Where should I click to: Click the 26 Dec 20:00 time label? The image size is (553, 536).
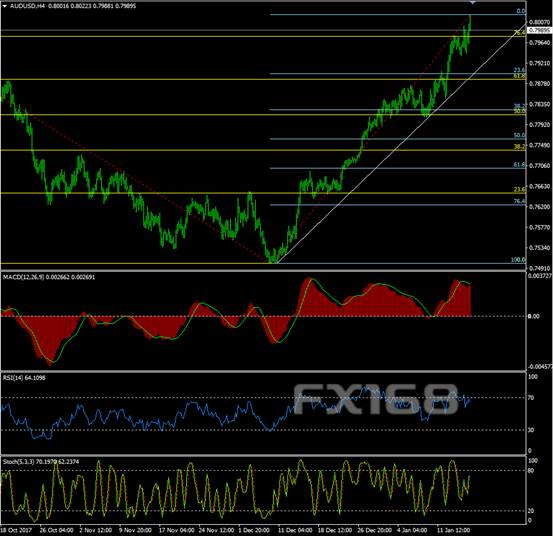click(375, 530)
